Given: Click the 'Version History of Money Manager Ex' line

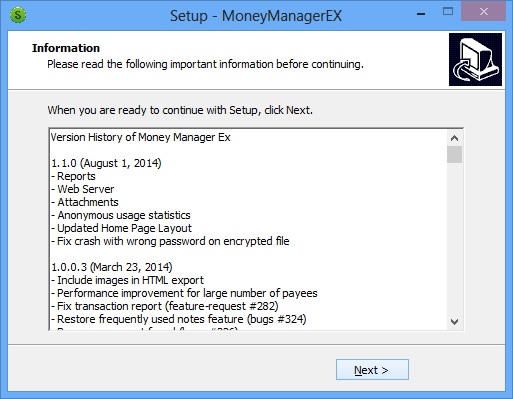Looking at the screenshot, I should 140,137.
